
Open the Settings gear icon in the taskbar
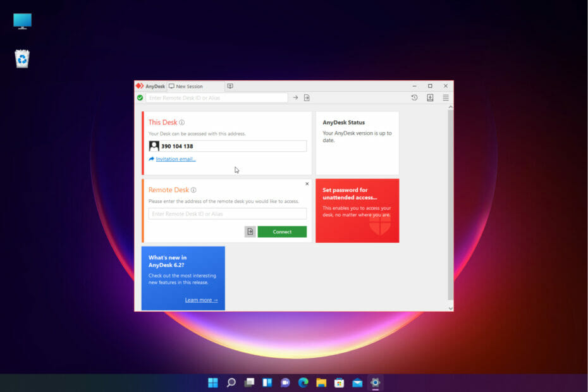[376, 383]
